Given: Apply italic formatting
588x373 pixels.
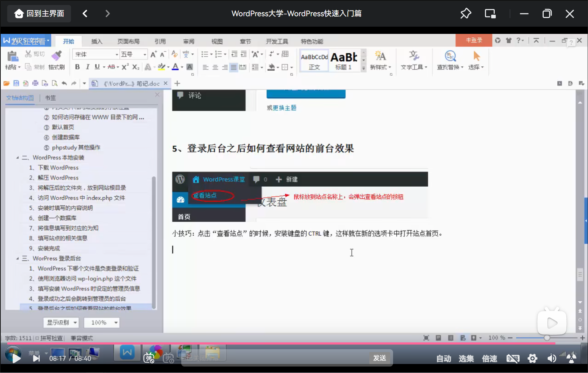Looking at the screenshot, I should pyautogui.click(x=87, y=67).
